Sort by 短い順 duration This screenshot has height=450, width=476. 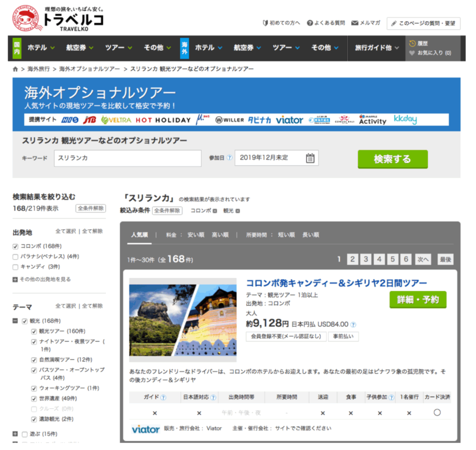286,235
